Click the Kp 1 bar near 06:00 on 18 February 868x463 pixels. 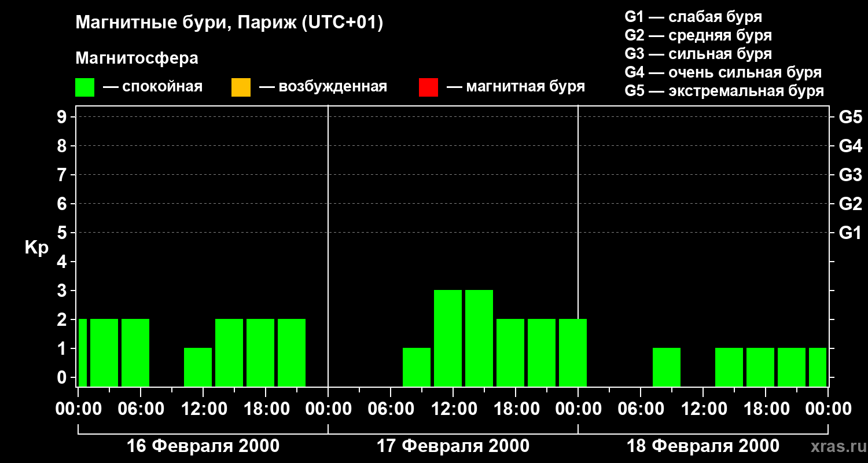click(x=667, y=367)
